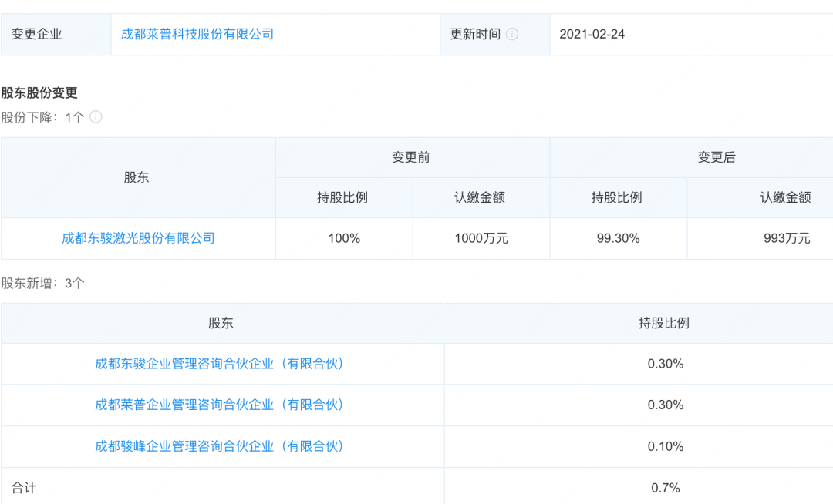Viewport: 833px width, 504px height.
Task: Click info icon next to 股份下降：1个
Action: 96,116
